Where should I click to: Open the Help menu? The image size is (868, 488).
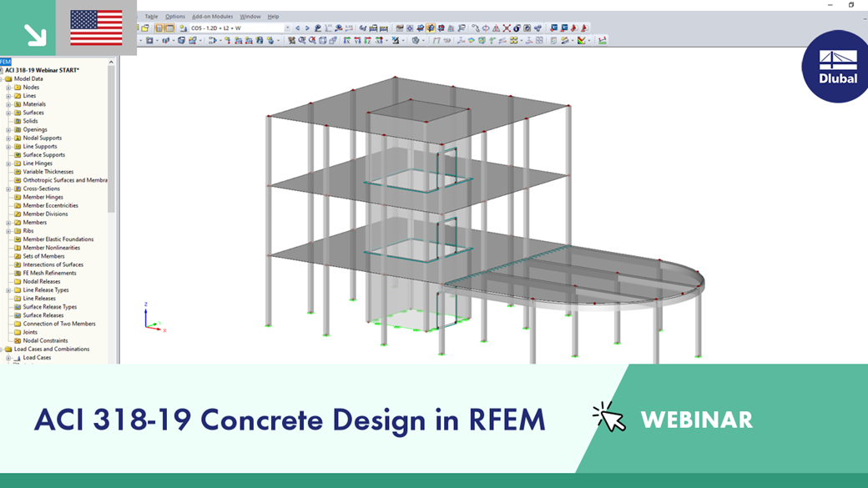tap(273, 17)
